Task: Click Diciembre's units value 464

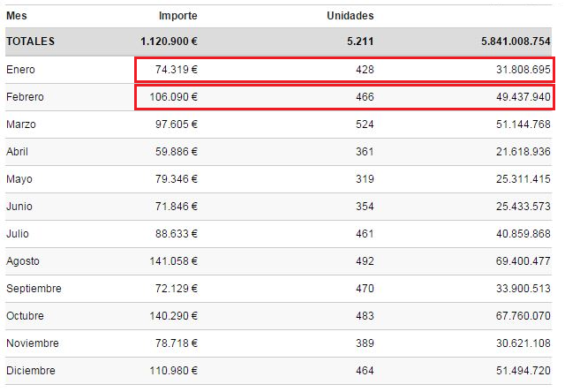Action: (x=364, y=371)
